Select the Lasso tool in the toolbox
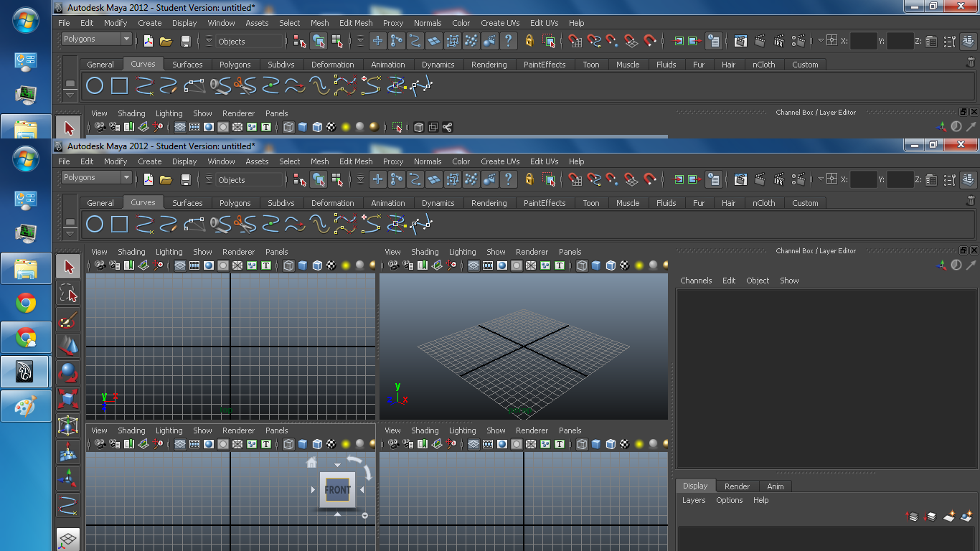Screen dimensions: 980x551 68,294
